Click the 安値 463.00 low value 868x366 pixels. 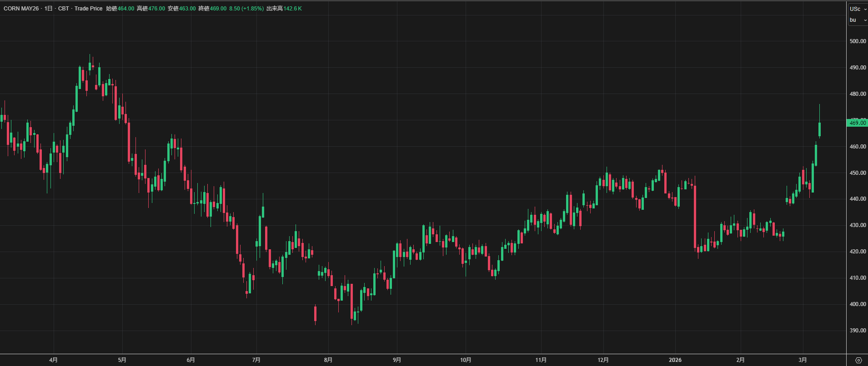click(181, 9)
